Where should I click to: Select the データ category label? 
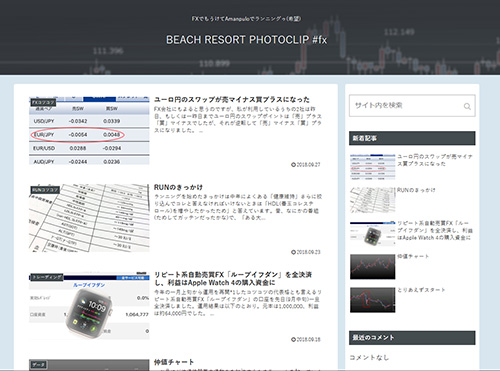39,365
